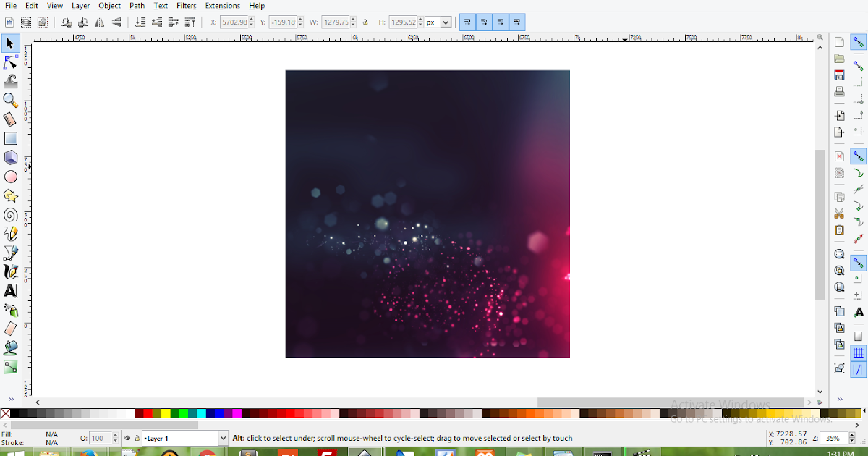Select the Star and polygon tool

(11, 195)
